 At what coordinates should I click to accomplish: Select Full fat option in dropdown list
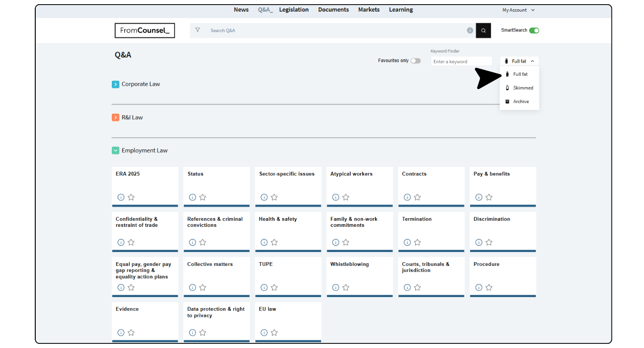tap(520, 74)
